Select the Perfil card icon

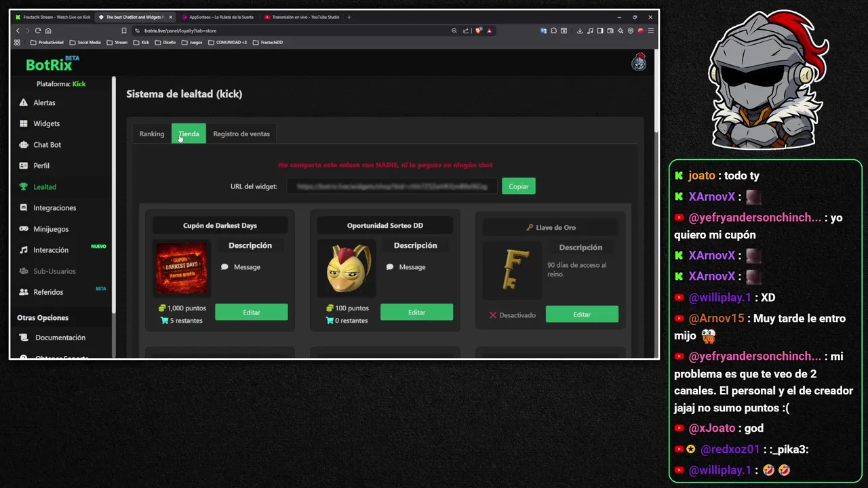24,165
